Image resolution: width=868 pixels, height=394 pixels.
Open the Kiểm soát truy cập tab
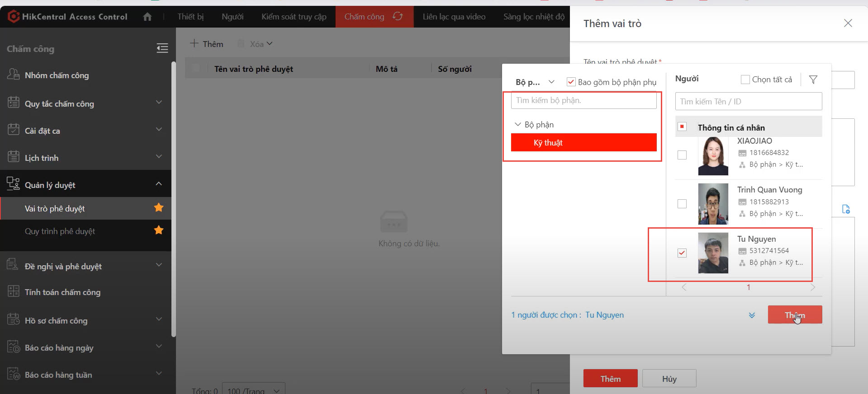pos(294,17)
